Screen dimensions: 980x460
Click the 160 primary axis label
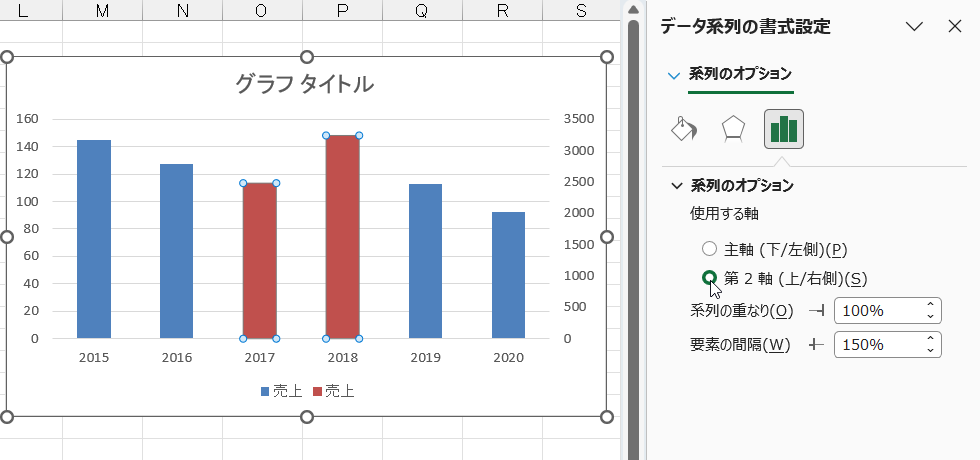(x=27, y=119)
